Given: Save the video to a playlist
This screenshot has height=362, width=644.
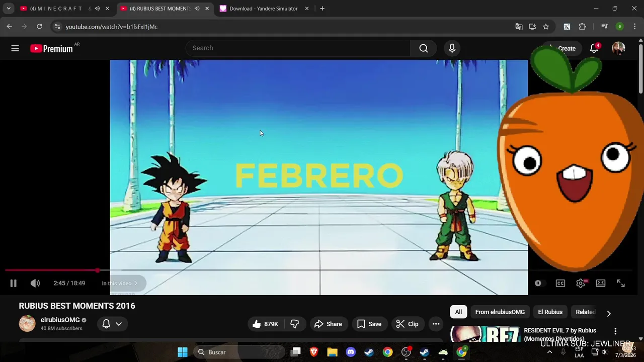Looking at the screenshot, I should pos(369,324).
